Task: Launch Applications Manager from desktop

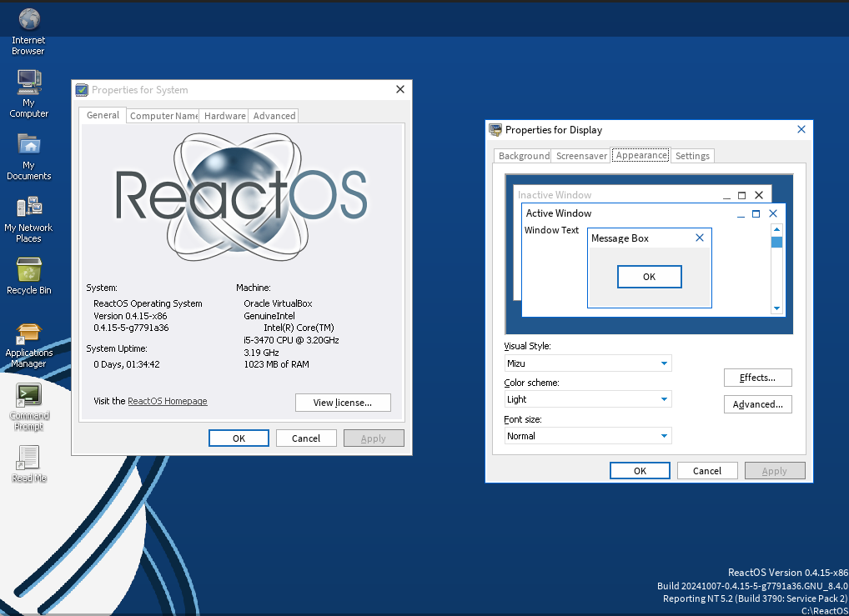Action: (28, 333)
